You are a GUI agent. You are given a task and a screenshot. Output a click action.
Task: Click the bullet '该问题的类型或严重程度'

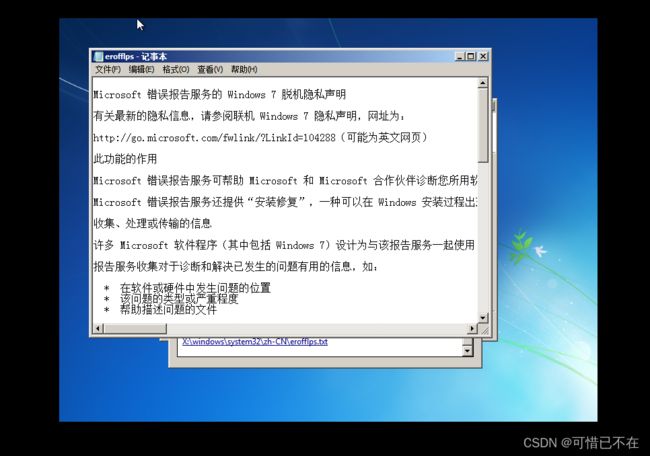click(x=179, y=298)
